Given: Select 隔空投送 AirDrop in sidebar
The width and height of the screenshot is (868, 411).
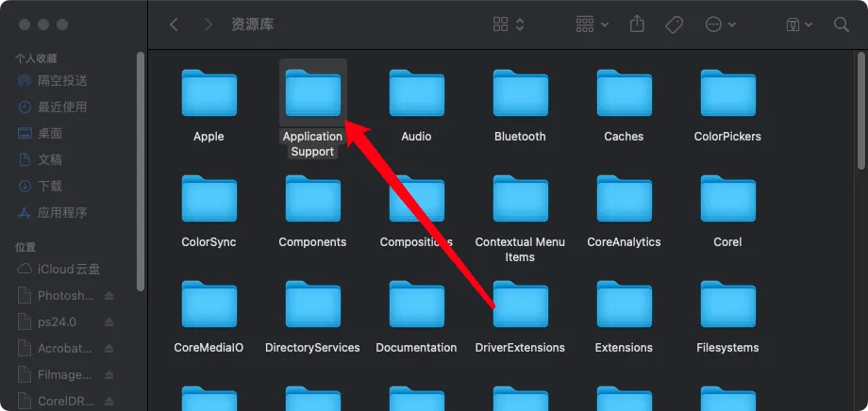Looking at the screenshot, I should click(x=62, y=81).
